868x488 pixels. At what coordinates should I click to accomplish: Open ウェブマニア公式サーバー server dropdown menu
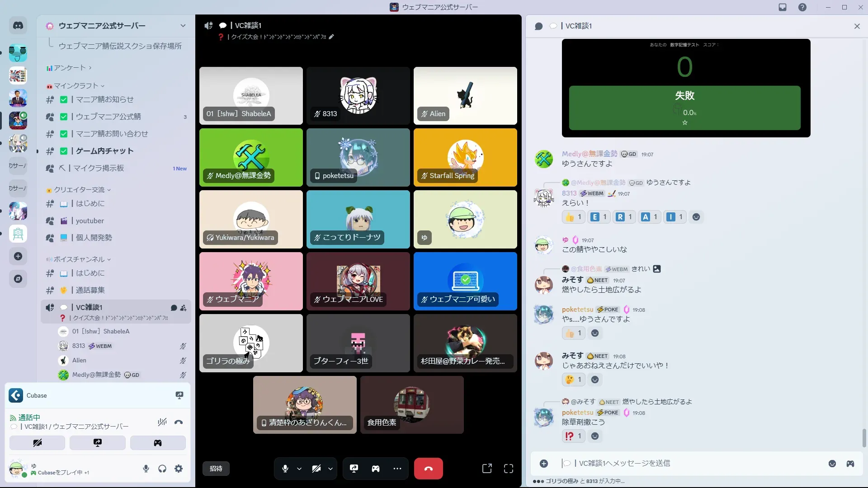click(x=183, y=26)
